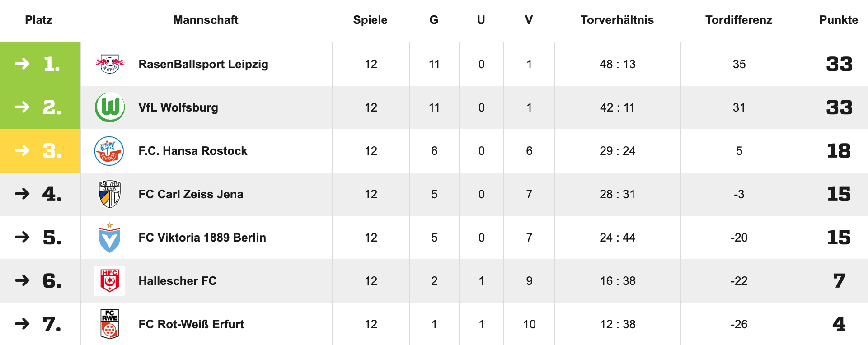Click the RasenBallsport Leipzig club logo
868x345 pixels.
click(x=109, y=64)
